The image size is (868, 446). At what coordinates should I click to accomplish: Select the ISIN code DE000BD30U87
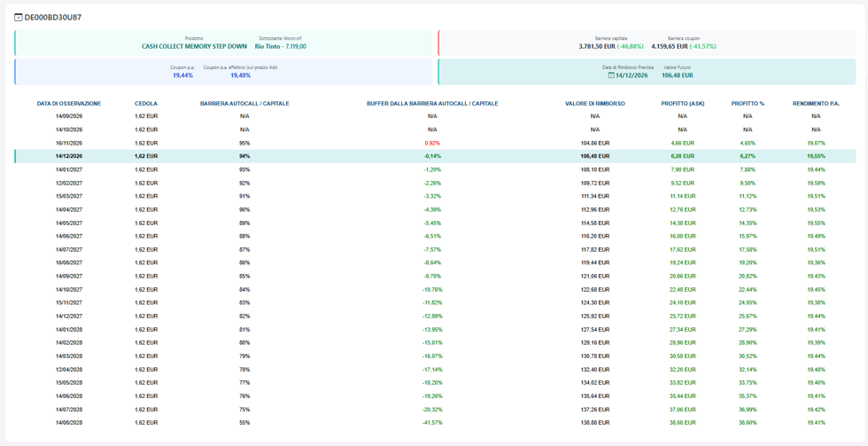point(53,17)
